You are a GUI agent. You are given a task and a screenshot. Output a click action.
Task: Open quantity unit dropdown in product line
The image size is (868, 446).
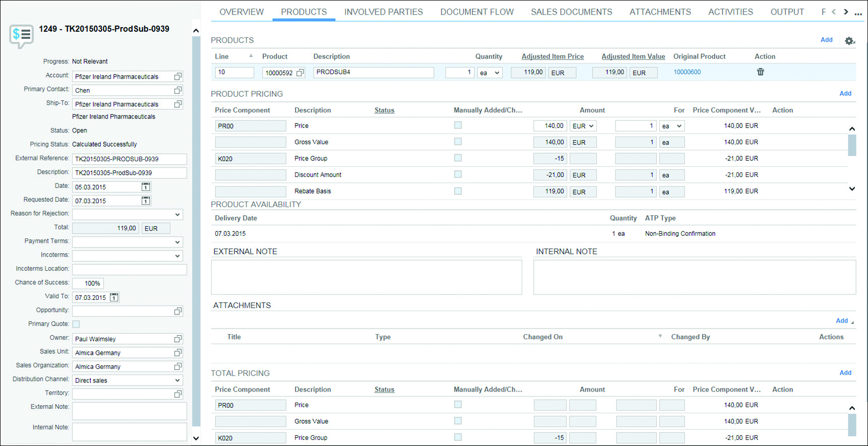(x=497, y=73)
